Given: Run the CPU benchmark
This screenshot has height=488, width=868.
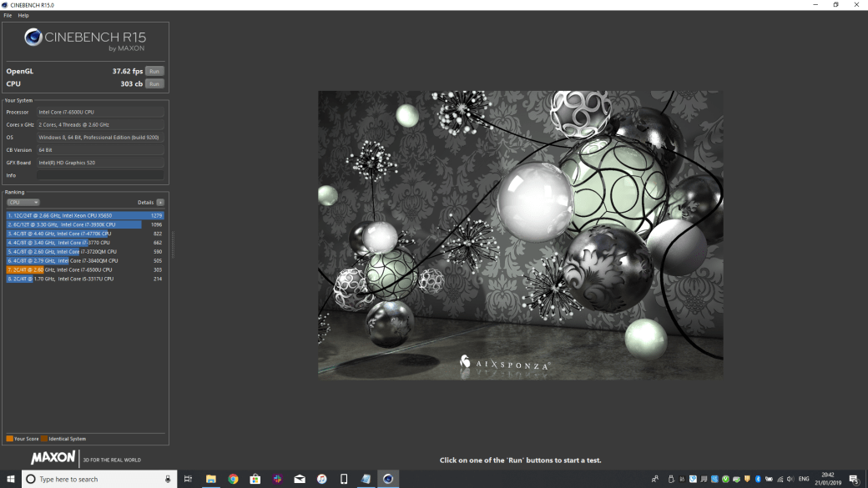Looking at the screenshot, I should (x=154, y=83).
